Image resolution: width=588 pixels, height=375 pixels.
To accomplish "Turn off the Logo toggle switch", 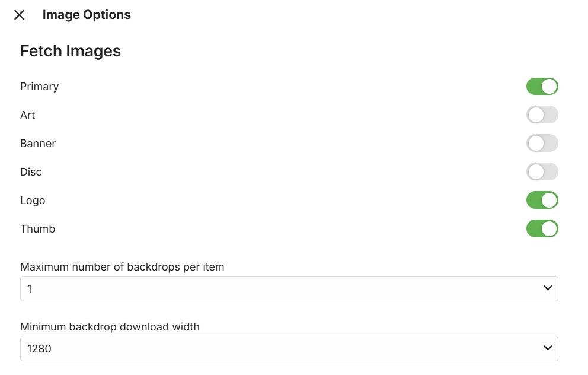I will pyautogui.click(x=542, y=201).
